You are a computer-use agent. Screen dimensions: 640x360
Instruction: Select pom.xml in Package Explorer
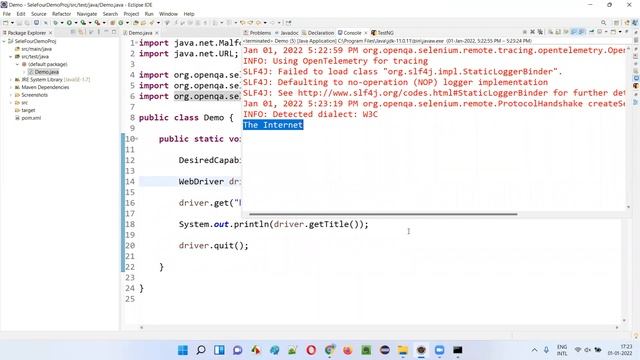[x=28, y=118]
